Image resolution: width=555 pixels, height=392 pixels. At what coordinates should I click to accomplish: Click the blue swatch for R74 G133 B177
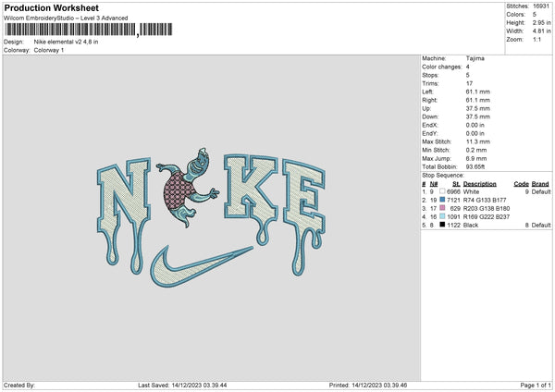442,200
